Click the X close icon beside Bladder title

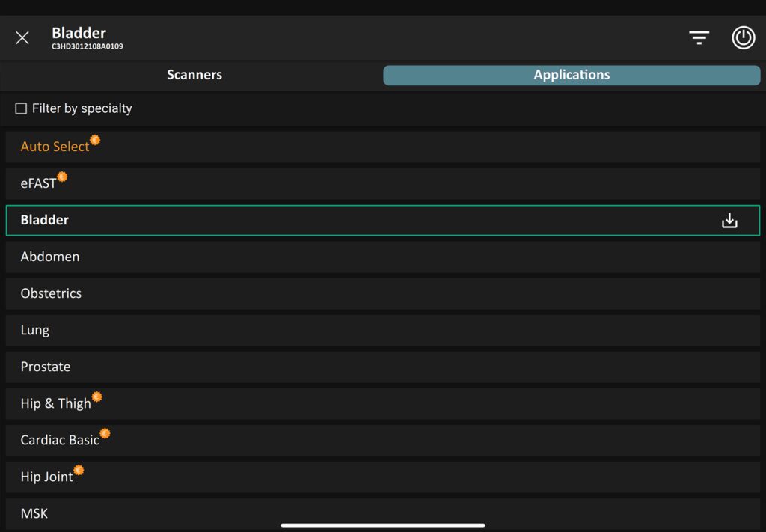coord(22,38)
